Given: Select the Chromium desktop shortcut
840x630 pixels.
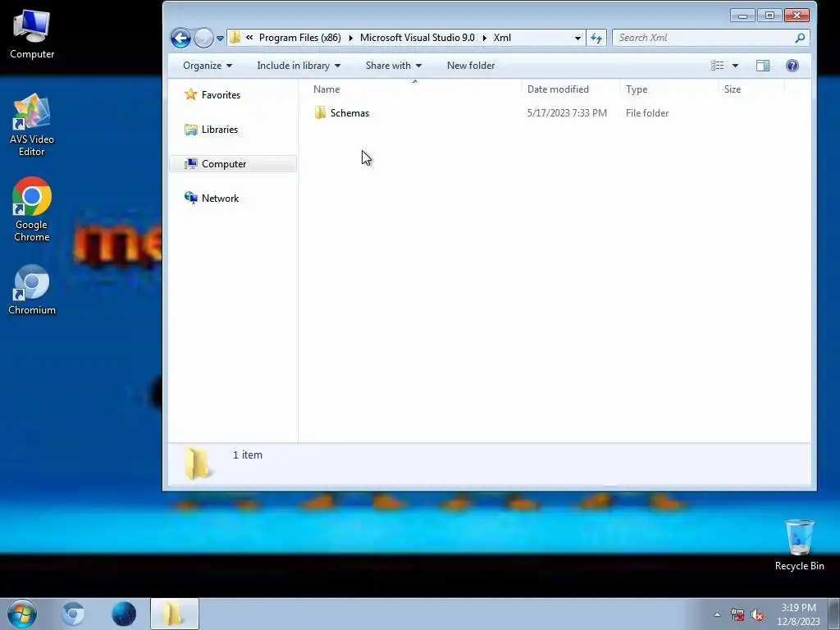Looking at the screenshot, I should 32,290.
